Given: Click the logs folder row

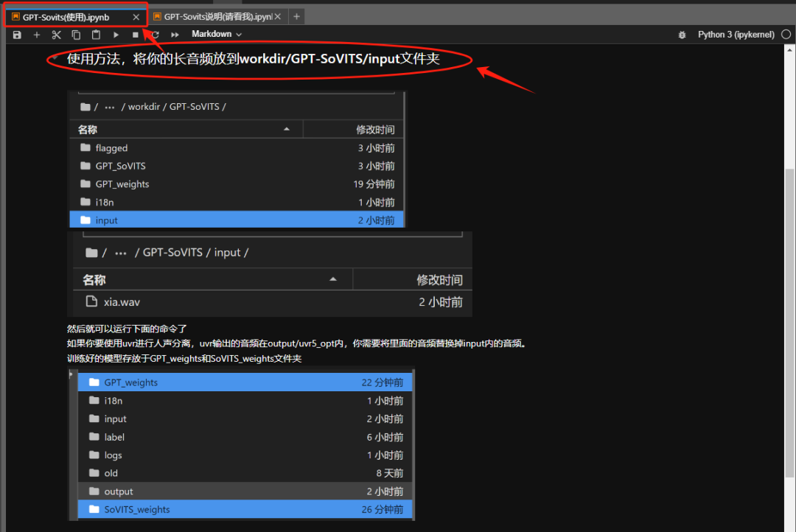Looking at the screenshot, I should (x=245, y=455).
